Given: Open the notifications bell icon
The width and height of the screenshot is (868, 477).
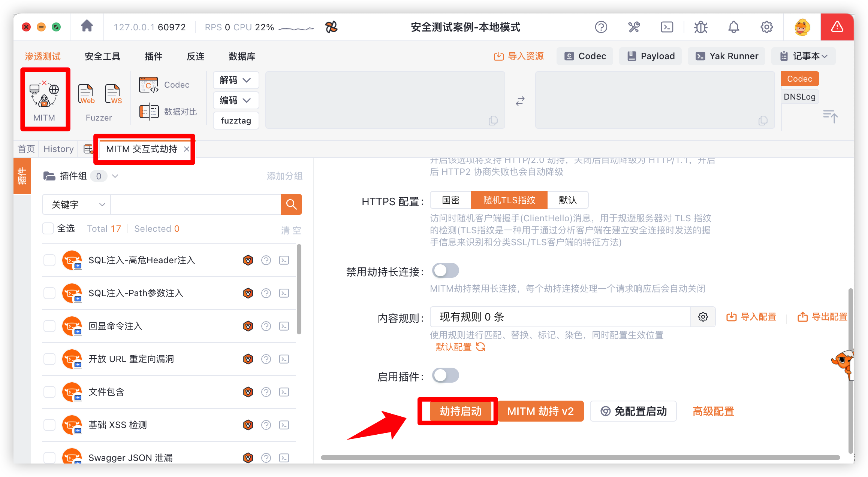Looking at the screenshot, I should [x=733, y=27].
